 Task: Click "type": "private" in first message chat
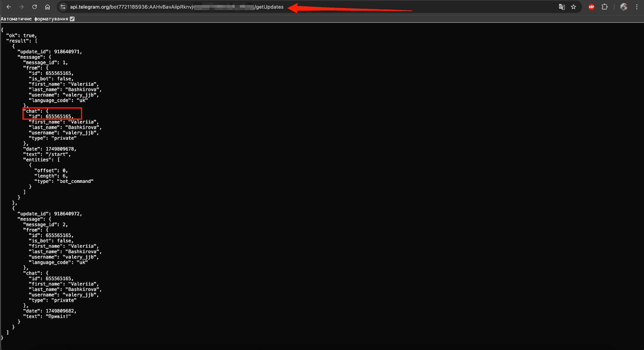52,138
